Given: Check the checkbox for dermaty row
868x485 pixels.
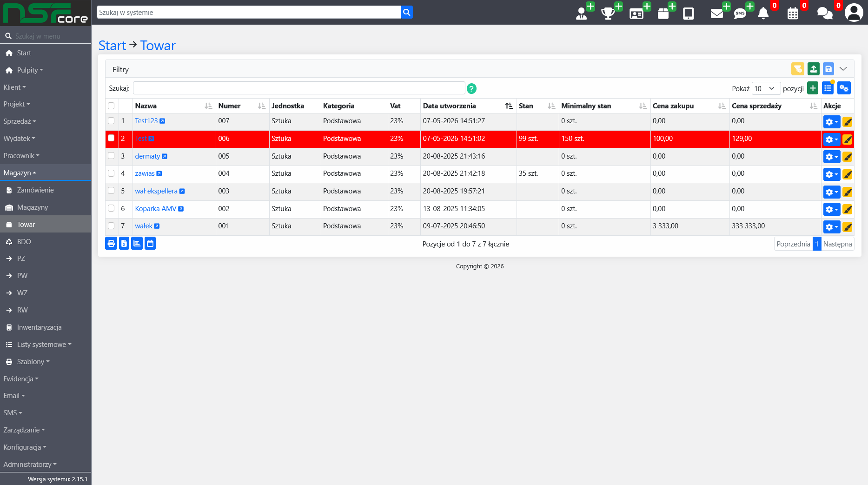Looking at the screenshot, I should pyautogui.click(x=111, y=156).
